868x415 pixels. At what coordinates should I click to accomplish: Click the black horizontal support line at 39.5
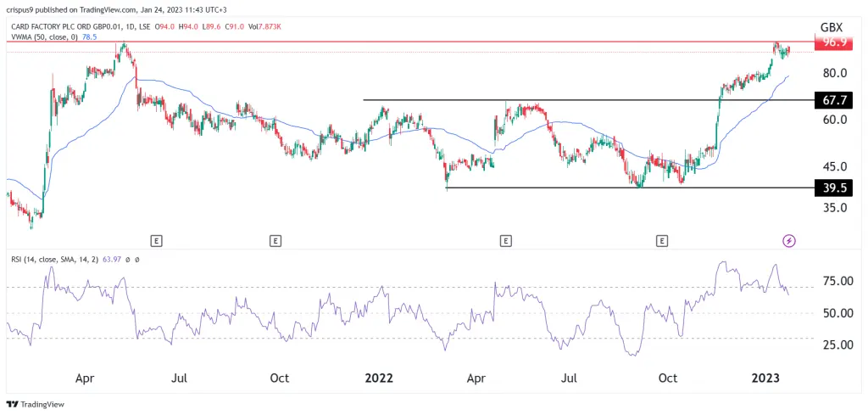click(x=630, y=188)
